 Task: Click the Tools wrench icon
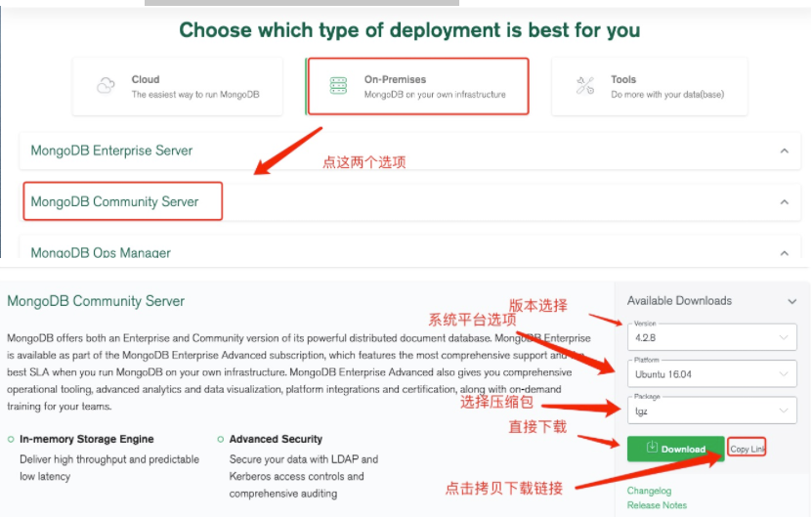[x=585, y=85]
